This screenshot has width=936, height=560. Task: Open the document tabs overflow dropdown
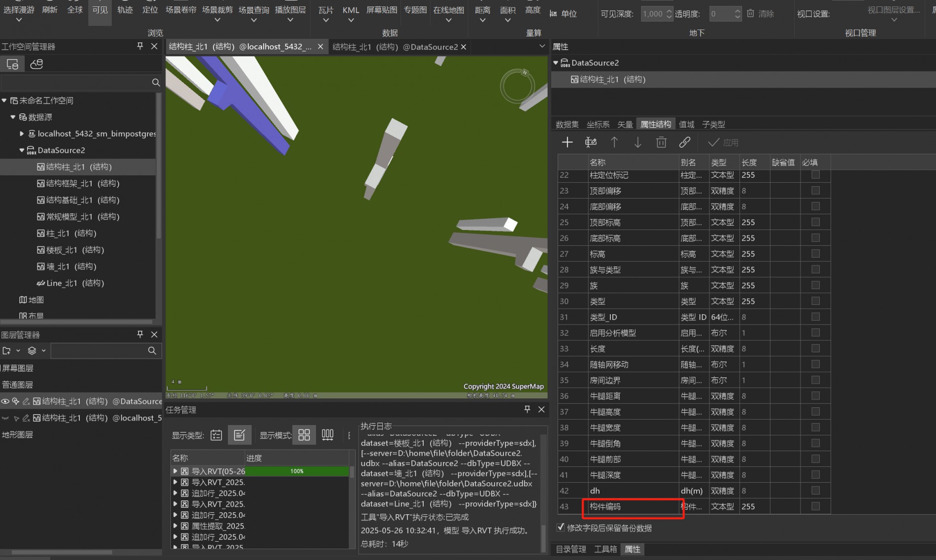tap(542, 46)
